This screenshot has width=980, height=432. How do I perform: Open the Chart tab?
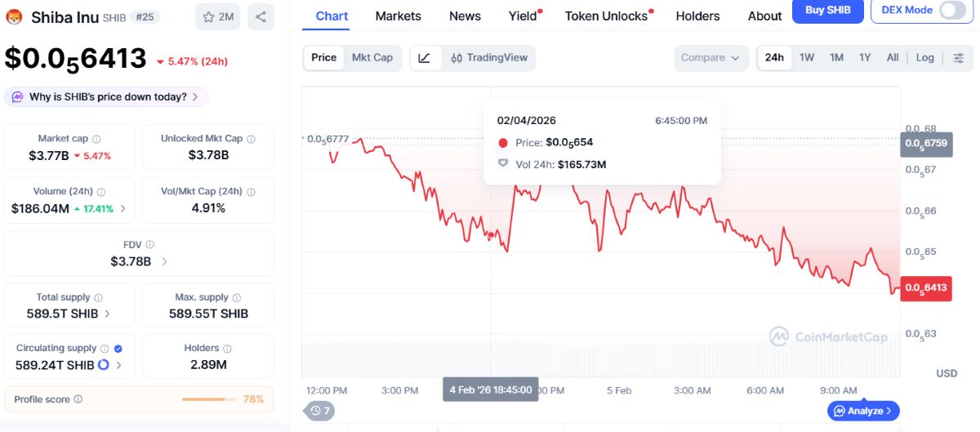point(332,16)
